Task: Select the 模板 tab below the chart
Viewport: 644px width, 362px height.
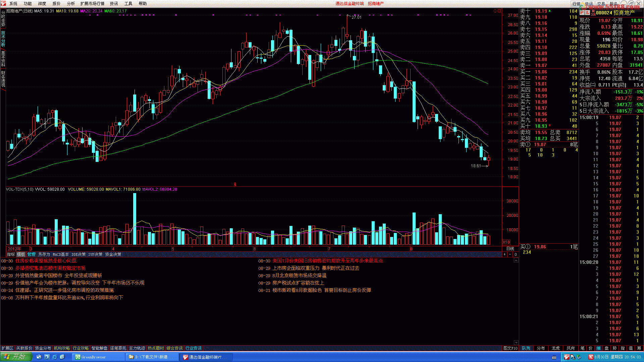Action: (x=21, y=255)
